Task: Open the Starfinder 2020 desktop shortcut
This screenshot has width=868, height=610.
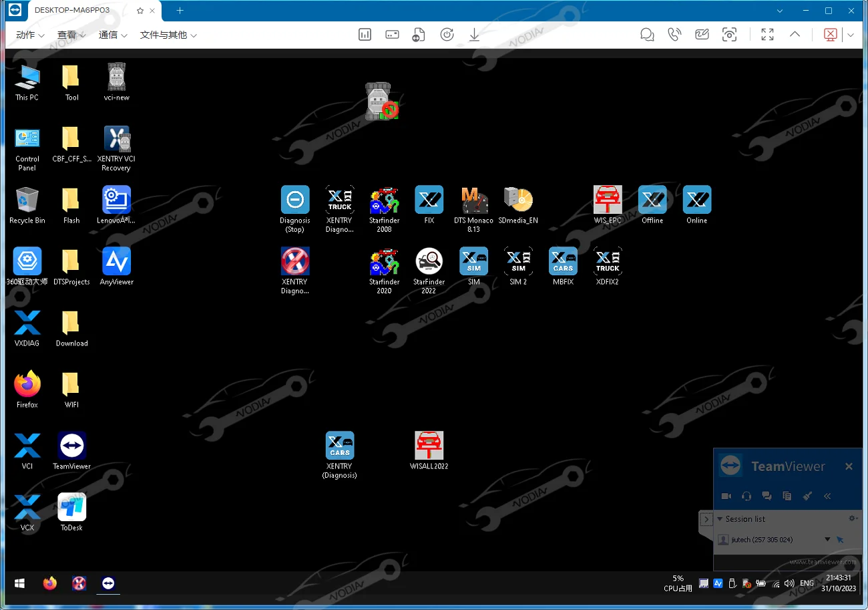Action: click(385, 261)
